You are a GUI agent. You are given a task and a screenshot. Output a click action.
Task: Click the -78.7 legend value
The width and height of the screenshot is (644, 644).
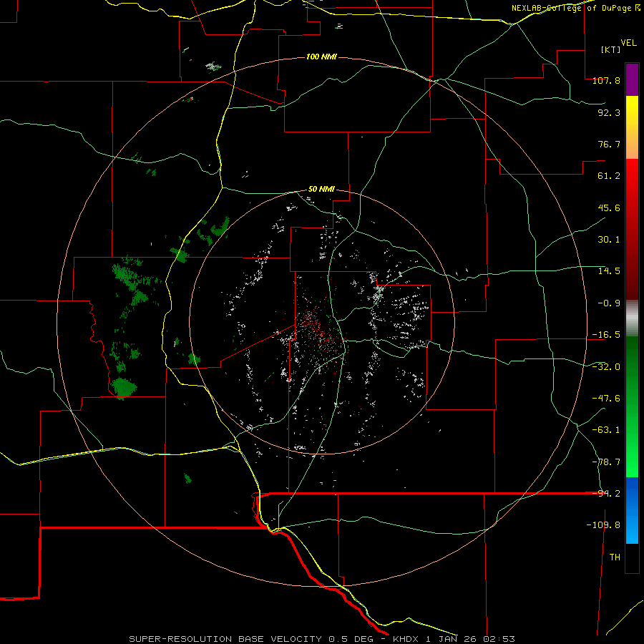point(606,462)
